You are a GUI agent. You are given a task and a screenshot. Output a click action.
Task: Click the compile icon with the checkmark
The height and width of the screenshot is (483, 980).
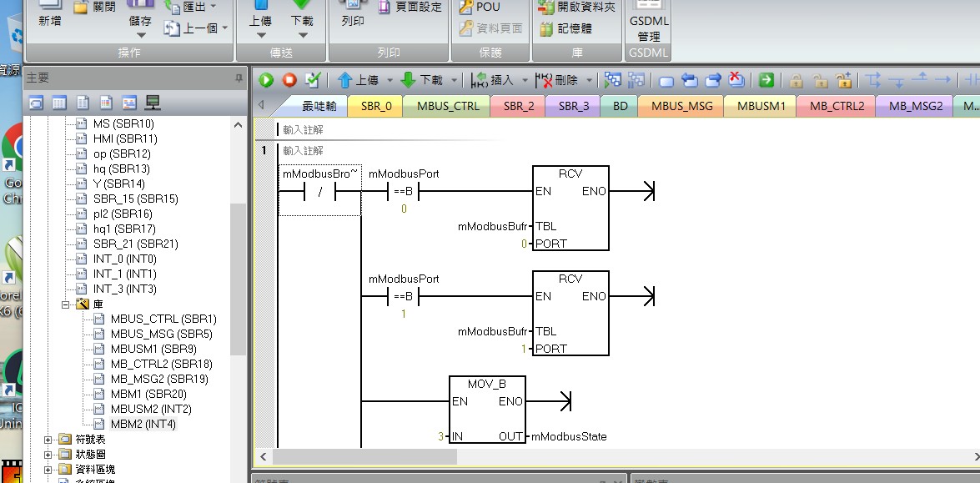tap(313, 80)
